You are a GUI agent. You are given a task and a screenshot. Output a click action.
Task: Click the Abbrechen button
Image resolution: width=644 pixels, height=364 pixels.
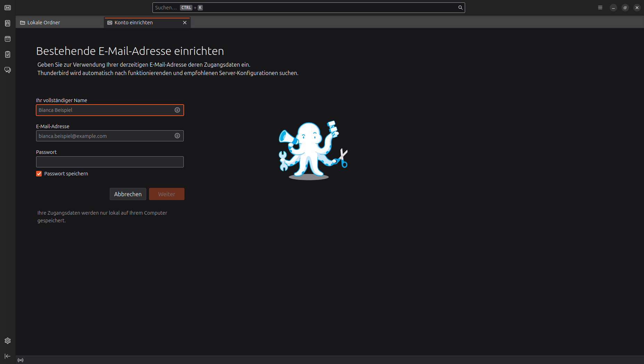[128, 194]
